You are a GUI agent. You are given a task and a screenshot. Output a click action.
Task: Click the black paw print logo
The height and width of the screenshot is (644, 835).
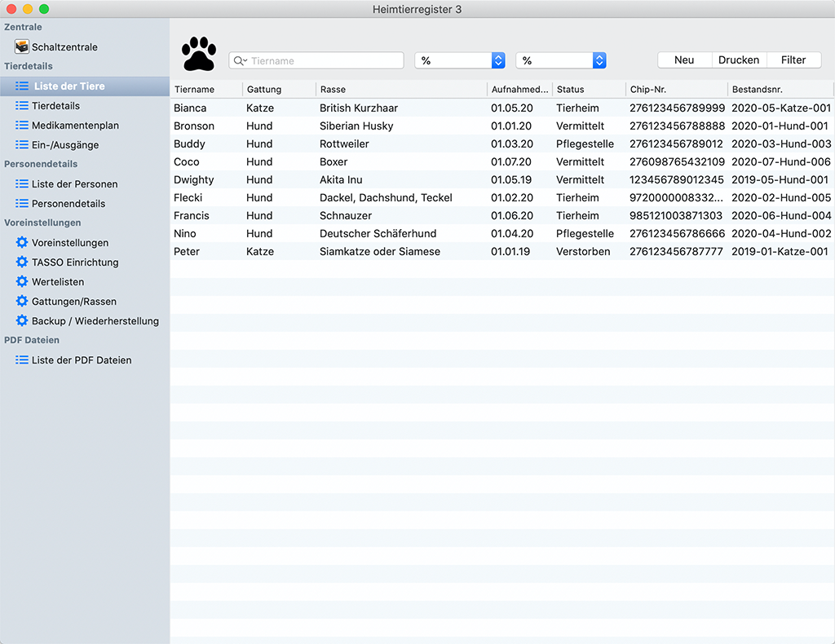tap(199, 54)
